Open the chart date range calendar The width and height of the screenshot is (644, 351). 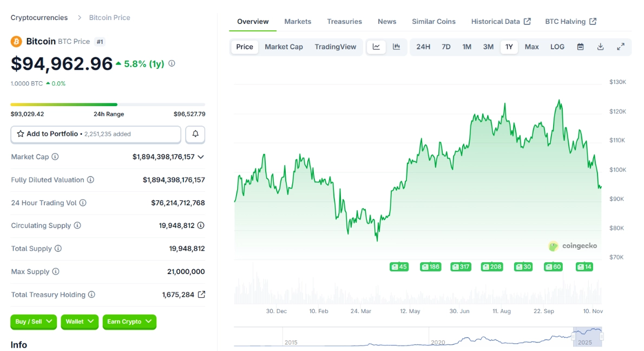pyautogui.click(x=580, y=47)
